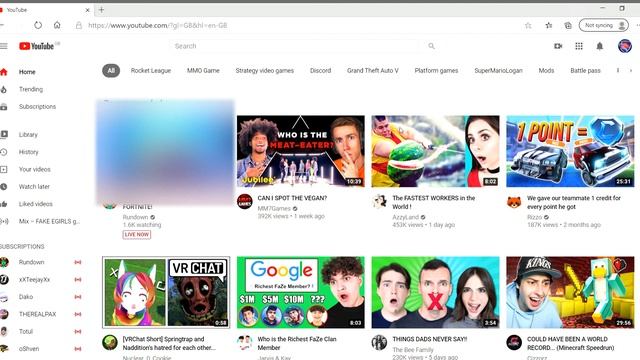Click the LIVE NOW badge

[137, 235]
